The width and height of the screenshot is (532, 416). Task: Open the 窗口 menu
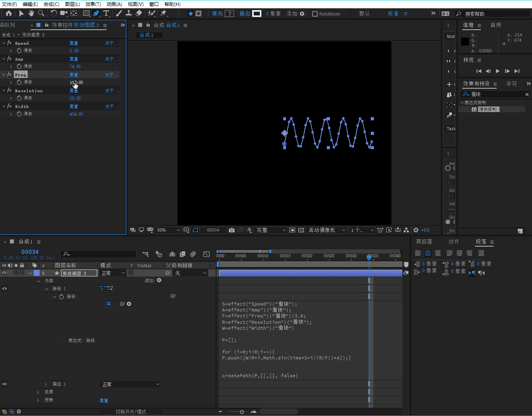pos(154,4)
